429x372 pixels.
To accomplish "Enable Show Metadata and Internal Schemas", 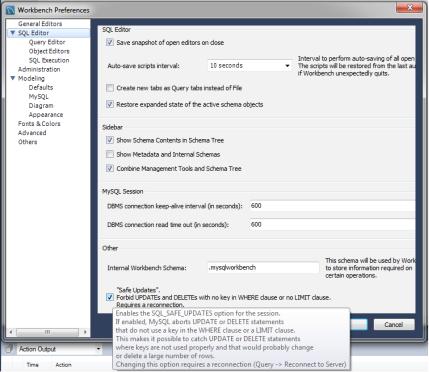I will coord(110,154).
